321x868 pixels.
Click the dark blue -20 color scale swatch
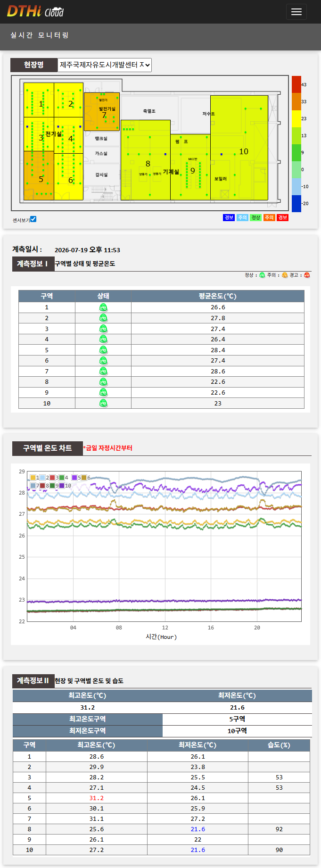[x=296, y=203]
